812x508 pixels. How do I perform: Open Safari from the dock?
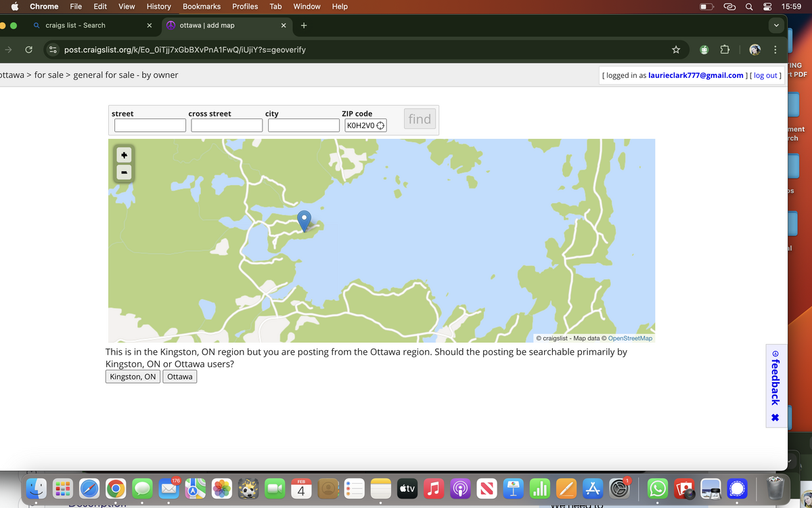point(89,488)
